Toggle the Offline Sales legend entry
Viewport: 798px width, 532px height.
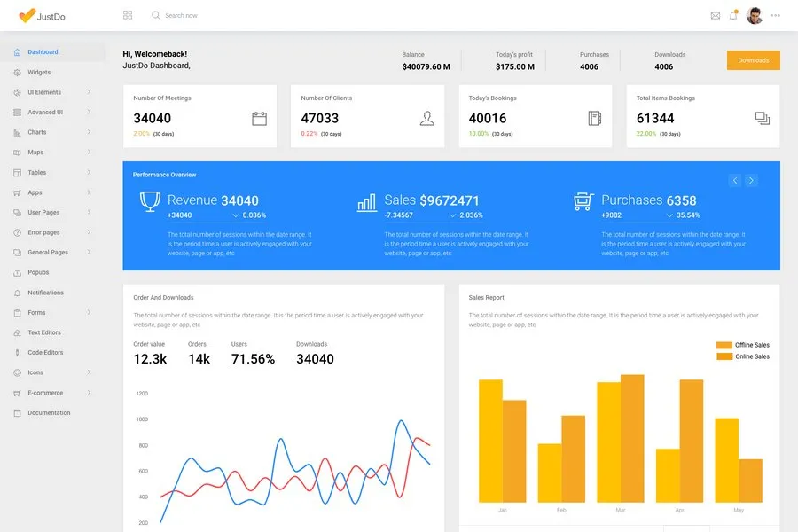743,345
